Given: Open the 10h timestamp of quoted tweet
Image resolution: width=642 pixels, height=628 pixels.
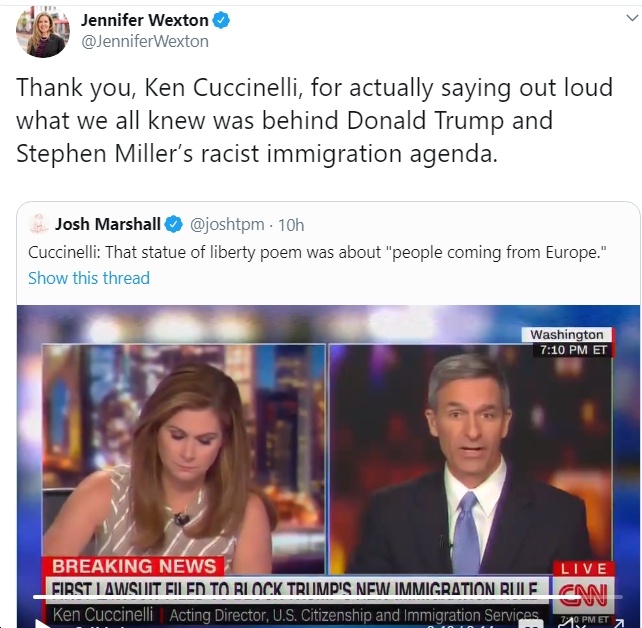Looking at the screenshot, I should [x=291, y=225].
